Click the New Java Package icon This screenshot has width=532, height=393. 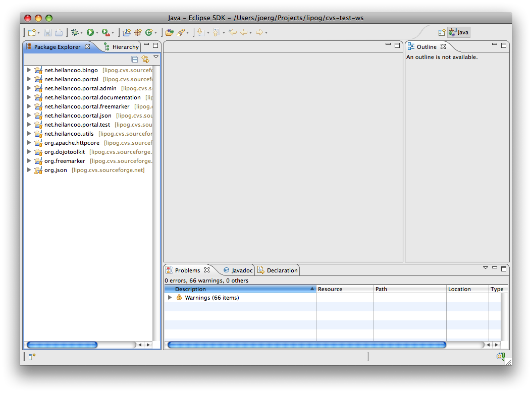click(137, 32)
